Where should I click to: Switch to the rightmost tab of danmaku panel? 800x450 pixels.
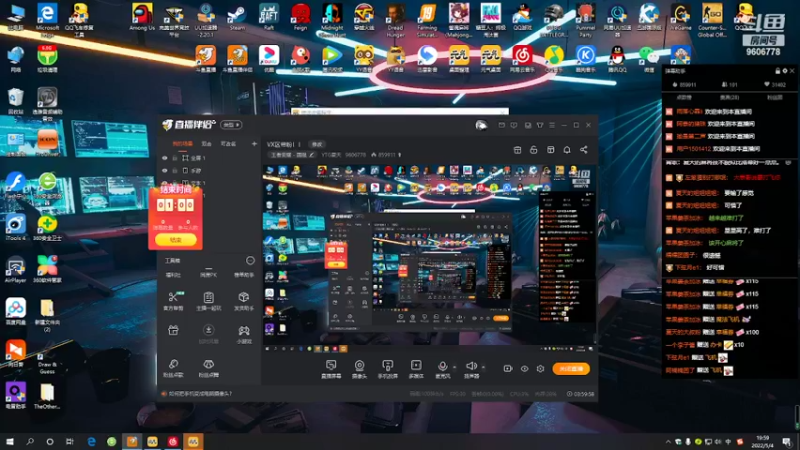[x=774, y=97]
